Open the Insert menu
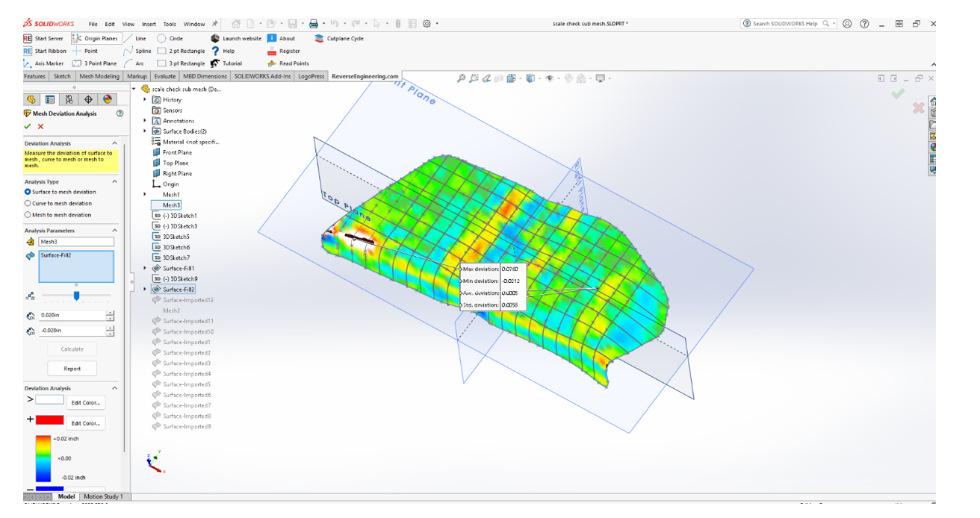The height and width of the screenshot is (518, 980). [x=149, y=24]
